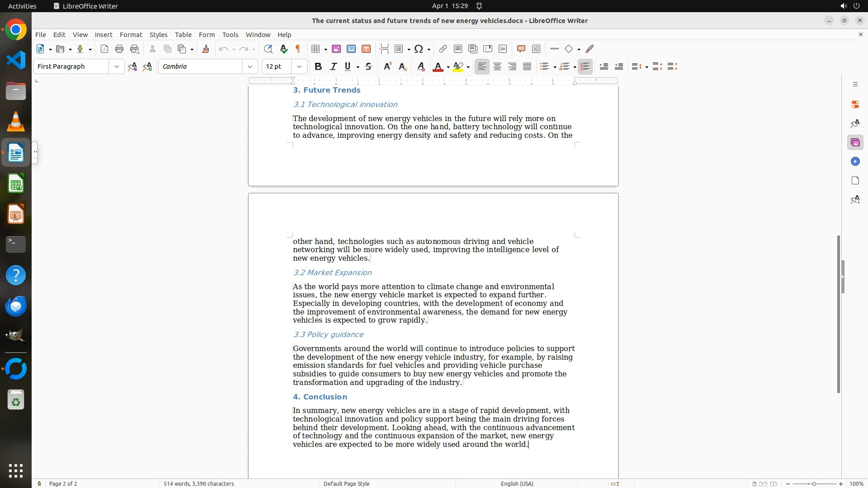The height and width of the screenshot is (488, 868).
Task: Click the Export as PDF icon
Action: click(104, 49)
